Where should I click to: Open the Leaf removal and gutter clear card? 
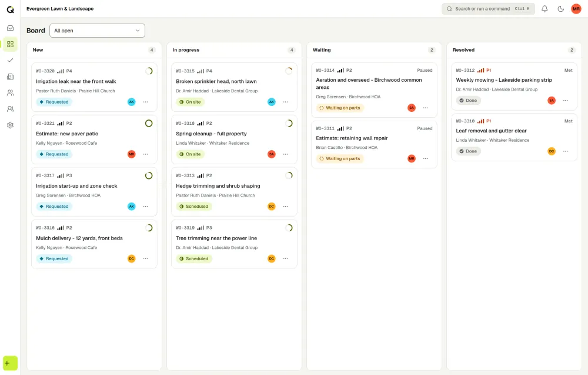point(491,131)
